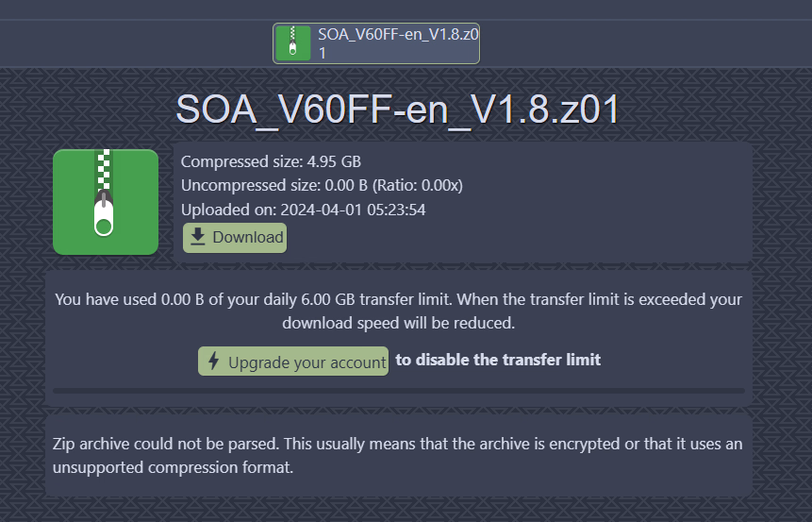812x522 pixels.
Task: Click the transfer limit progress bar
Action: [398, 390]
